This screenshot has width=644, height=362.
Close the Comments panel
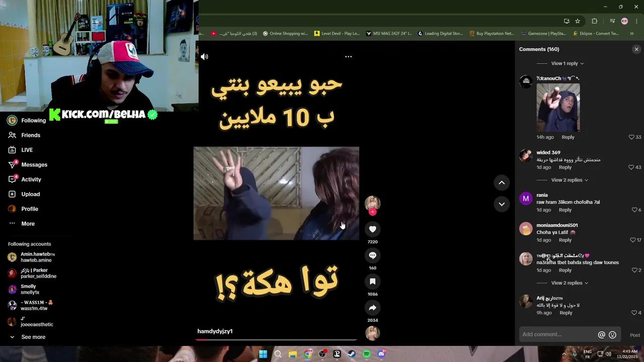[x=636, y=49]
